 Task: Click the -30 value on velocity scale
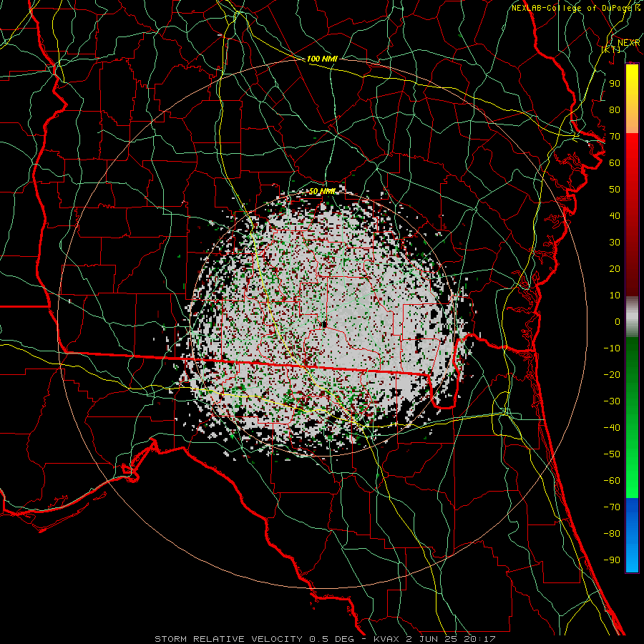(x=612, y=401)
